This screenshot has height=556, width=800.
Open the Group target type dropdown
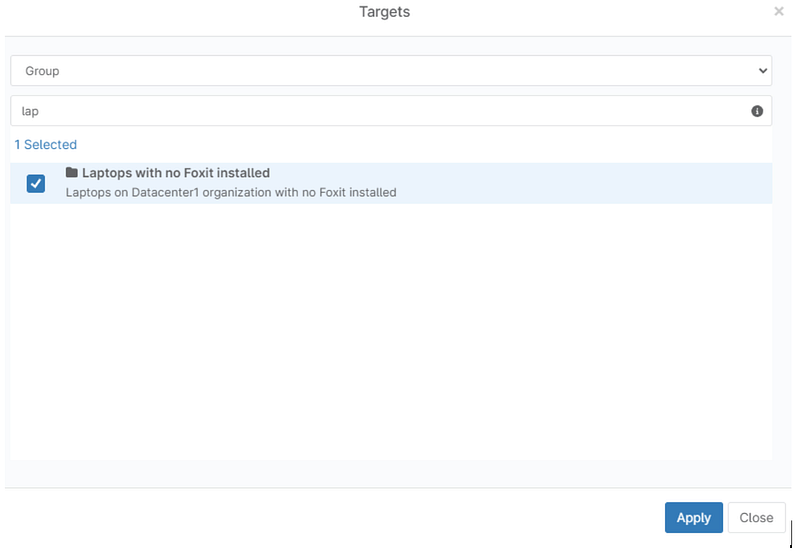[x=390, y=71]
